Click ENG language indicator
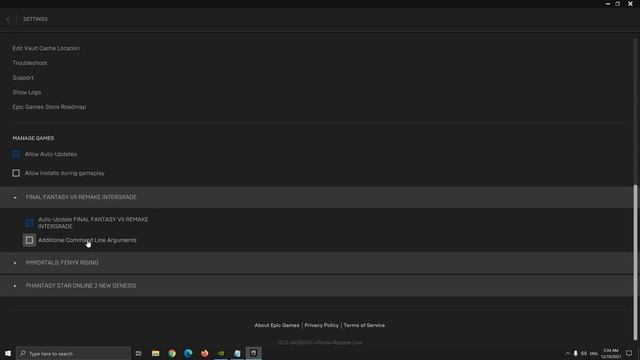Viewport: 640px width, 360px height. point(594,353)
